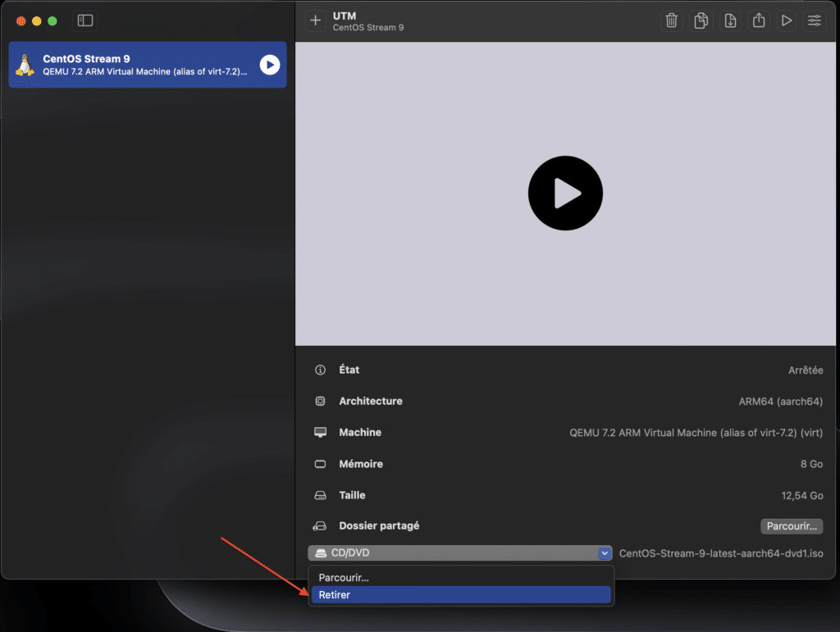Viewport: 840px width, 632px height.
Task: Toggle the sidebar visibility icon
Action: [85, 20]
